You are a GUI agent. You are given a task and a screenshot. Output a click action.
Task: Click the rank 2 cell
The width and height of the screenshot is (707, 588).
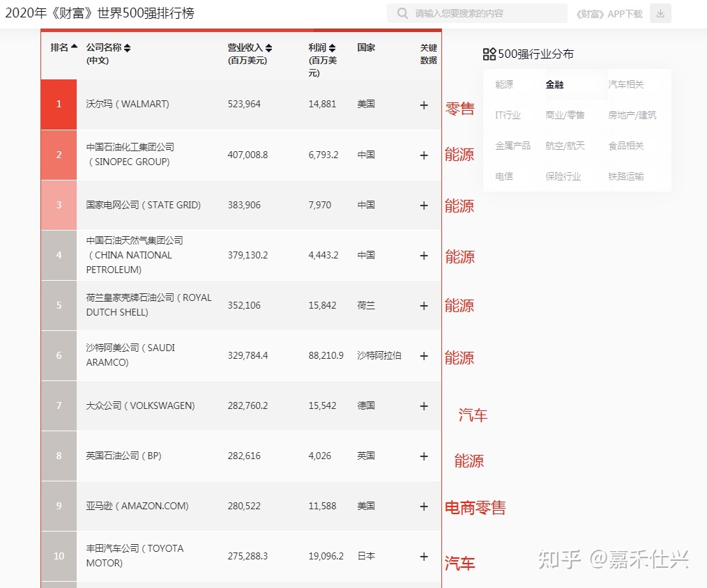[x=59, y=155]
